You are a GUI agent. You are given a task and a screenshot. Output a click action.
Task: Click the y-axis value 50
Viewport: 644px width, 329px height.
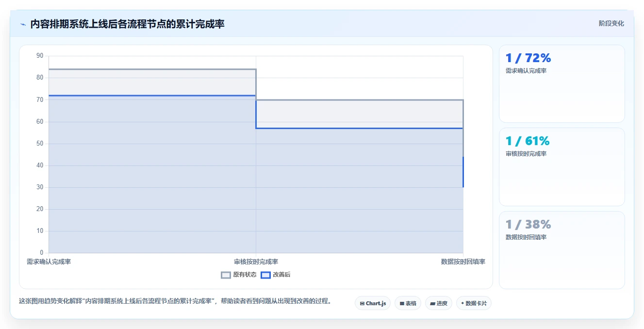[40, 144]
